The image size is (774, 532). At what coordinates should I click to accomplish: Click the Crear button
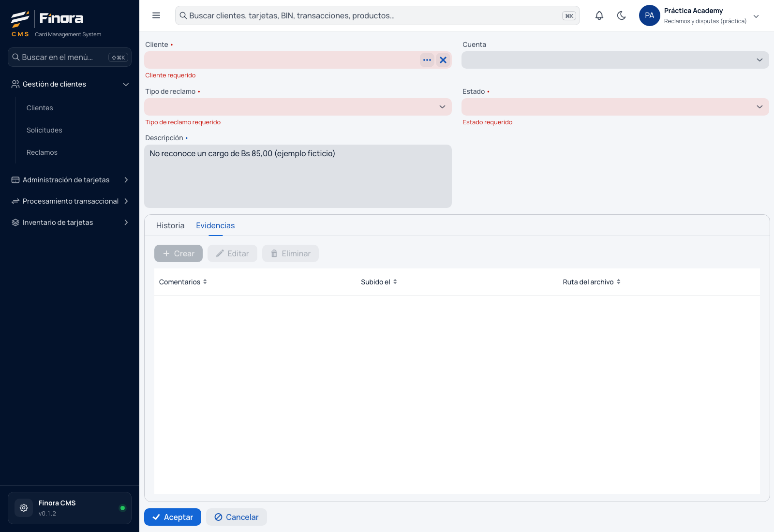click(x=179, y=253)
